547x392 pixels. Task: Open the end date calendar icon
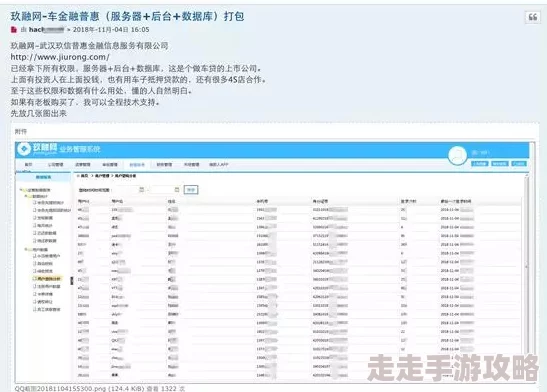tap(177, 189)
